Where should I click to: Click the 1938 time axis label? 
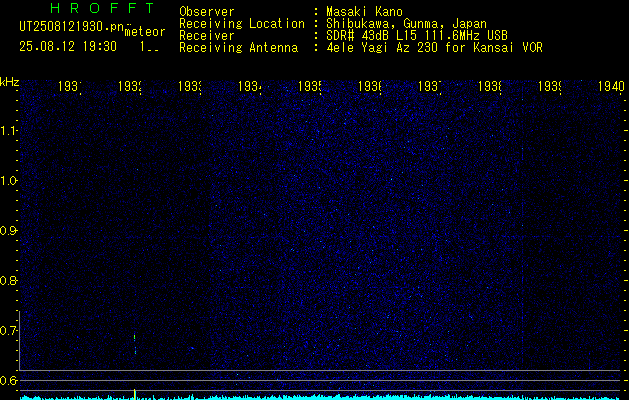tap(490, 86)
